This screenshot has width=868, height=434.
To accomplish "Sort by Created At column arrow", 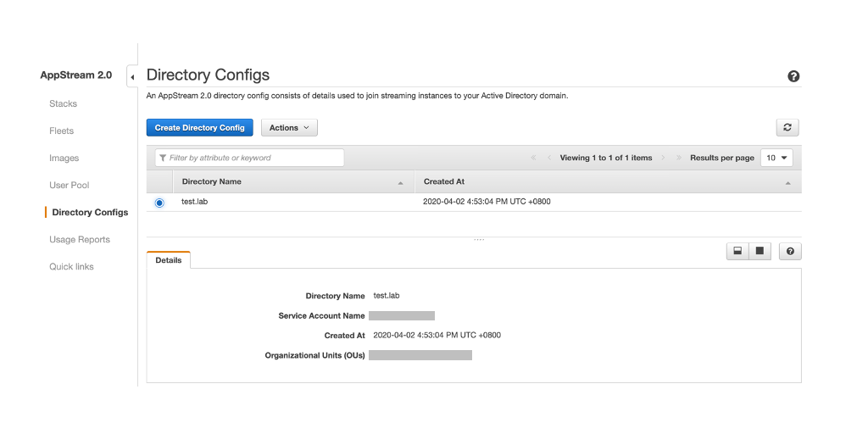I will [787, 183].
